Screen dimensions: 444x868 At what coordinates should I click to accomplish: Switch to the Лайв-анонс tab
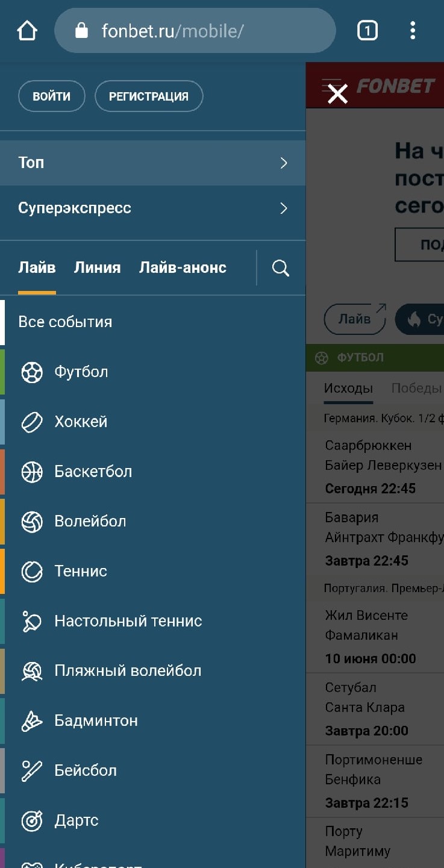[x=183, y=268]
